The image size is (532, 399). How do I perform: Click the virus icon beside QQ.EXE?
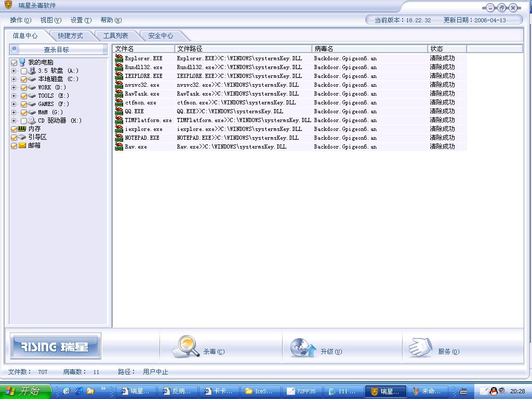[x=119, y=111]
